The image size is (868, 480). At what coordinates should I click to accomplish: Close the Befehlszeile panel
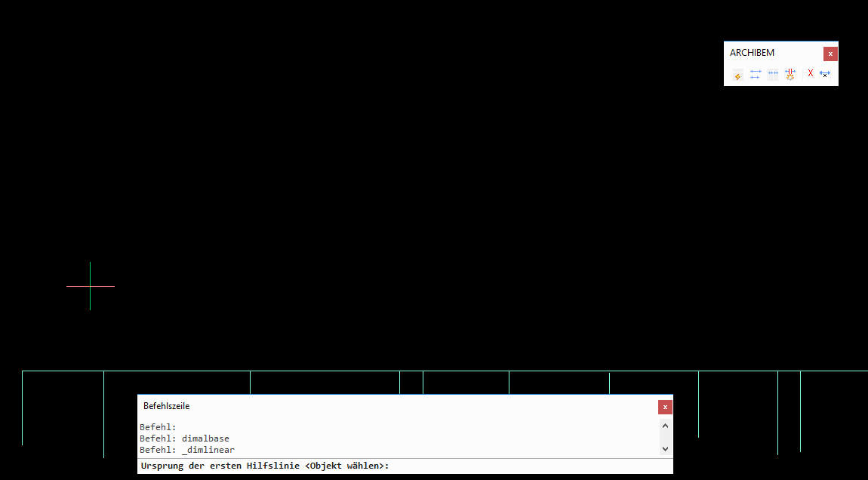[665, 408]
